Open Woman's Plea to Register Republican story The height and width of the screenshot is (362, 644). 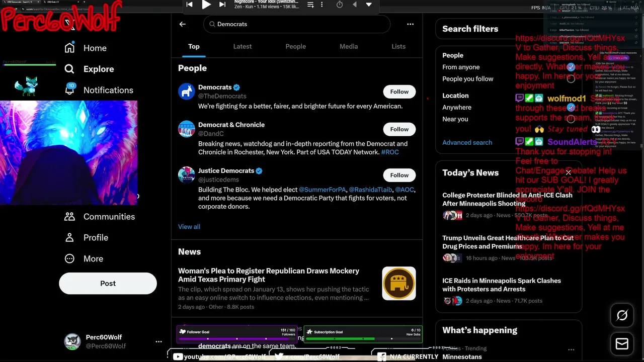pyautogui.click(x=269, y=275)
